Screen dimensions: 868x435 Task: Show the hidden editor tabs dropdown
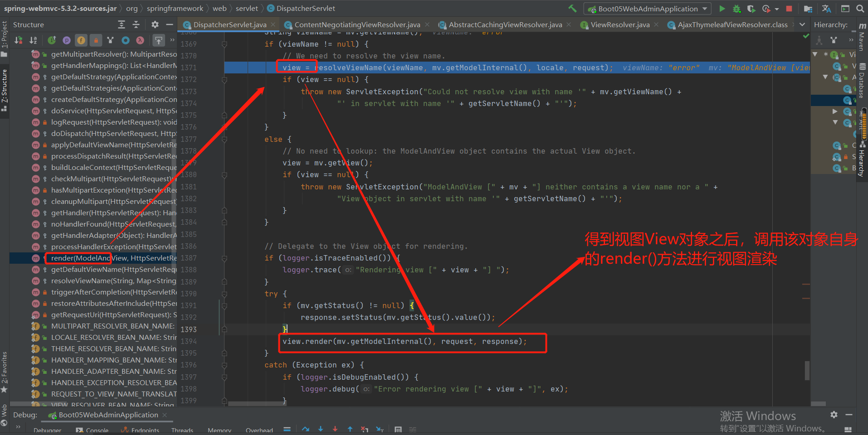coord(802,24)
